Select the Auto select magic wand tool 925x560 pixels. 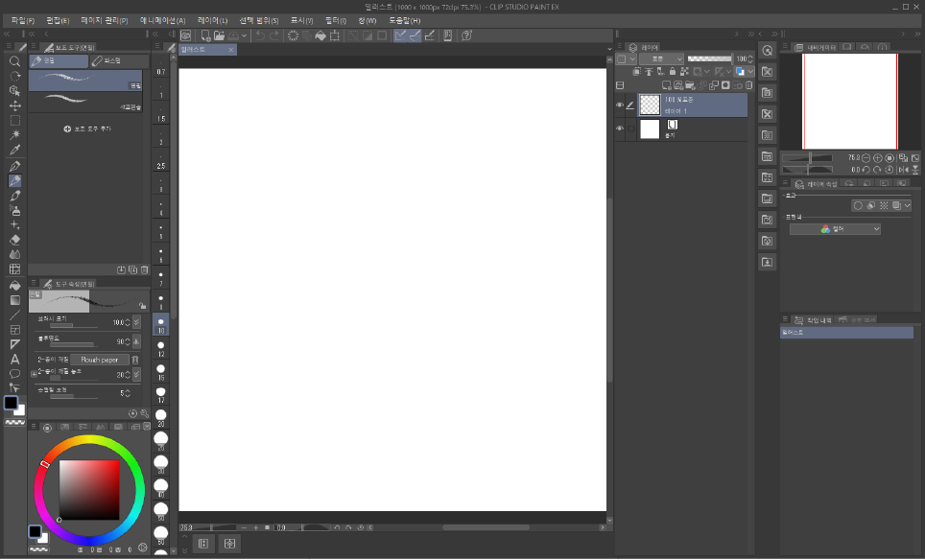point(14,135)
